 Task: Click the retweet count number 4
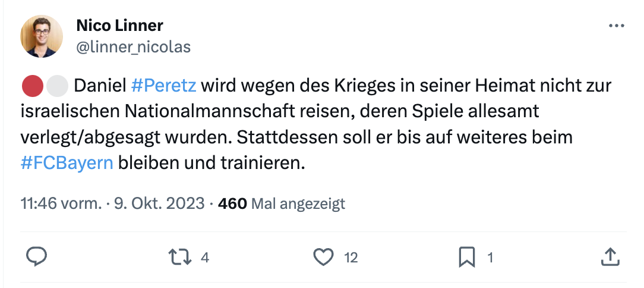click(204, 258)
